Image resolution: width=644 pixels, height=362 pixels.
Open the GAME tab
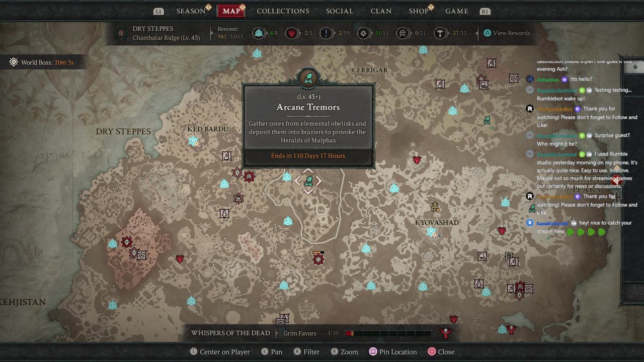pyautogui.click(x=456, y=11)
